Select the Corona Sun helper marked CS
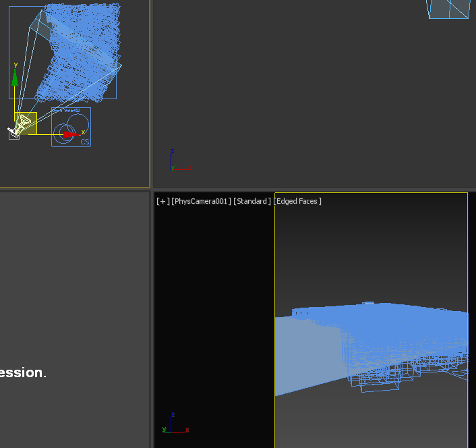The width and height of the screenshot is (476, 448). (x=71, y=128)
